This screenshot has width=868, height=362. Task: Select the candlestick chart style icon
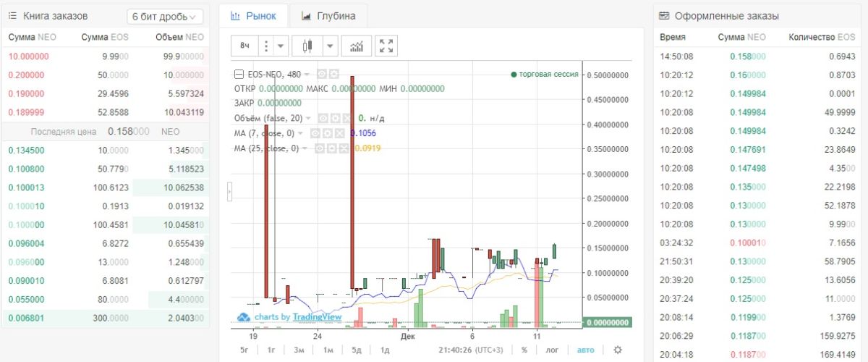308,46
